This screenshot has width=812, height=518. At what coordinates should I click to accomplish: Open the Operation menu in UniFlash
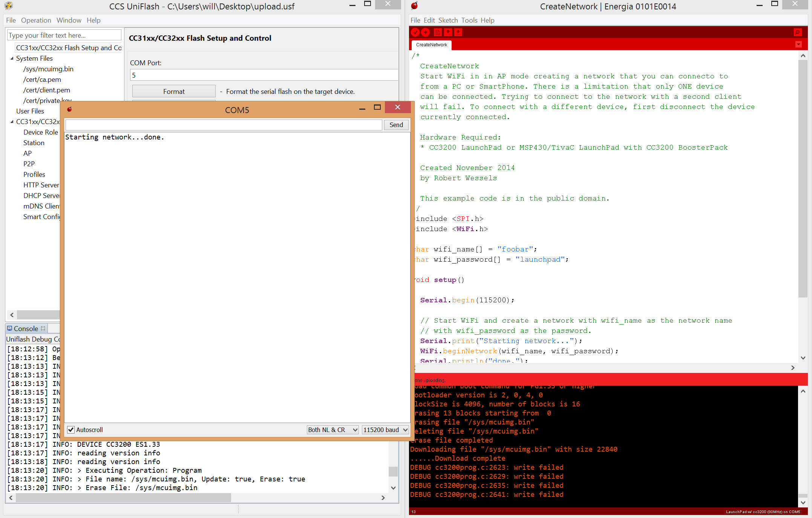click(x=36, y=20)
